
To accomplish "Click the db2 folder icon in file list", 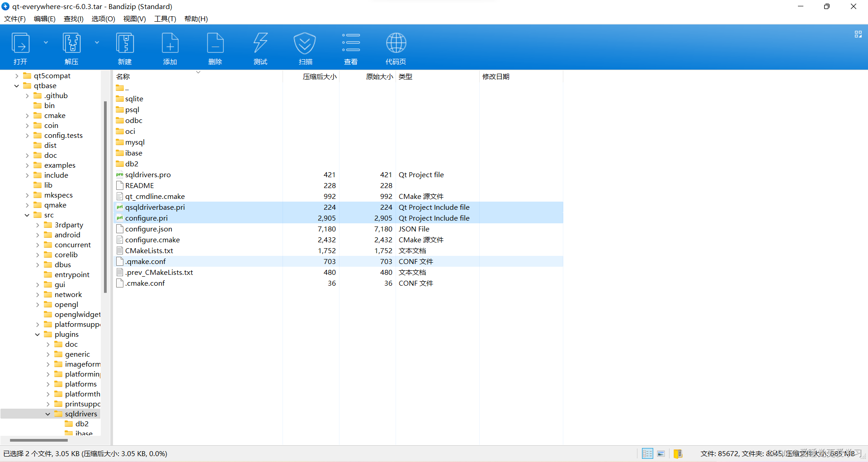I will (120, 164).
